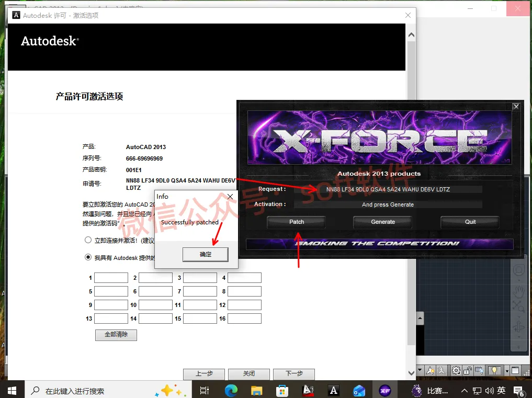Open navigation bar customize menu arrow
Image resolution: width=532 pixels, height=398 pixels.
(x=519, y=347)
